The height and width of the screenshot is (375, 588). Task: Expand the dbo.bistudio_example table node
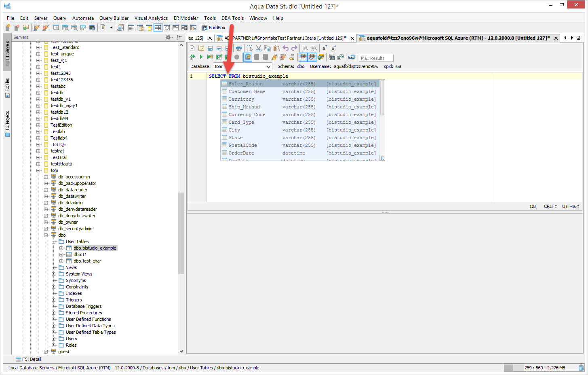[x=61, y=248]
